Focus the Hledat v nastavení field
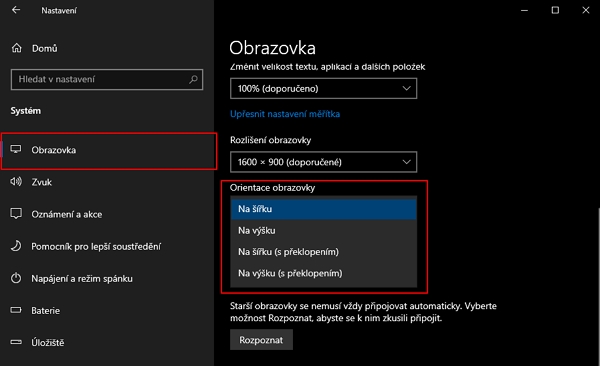600x366 pixels. coord(107,79)
